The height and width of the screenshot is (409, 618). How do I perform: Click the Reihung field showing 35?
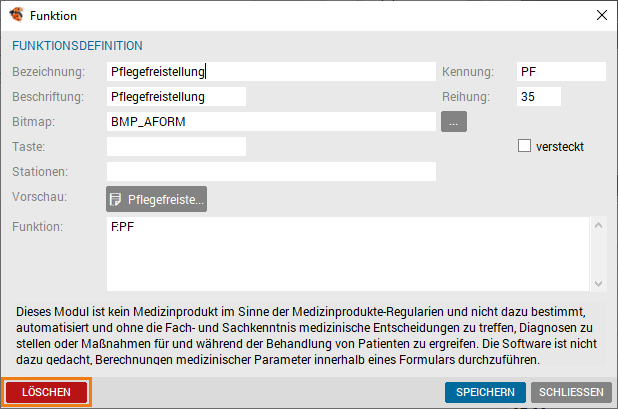[x=539, y=97]
